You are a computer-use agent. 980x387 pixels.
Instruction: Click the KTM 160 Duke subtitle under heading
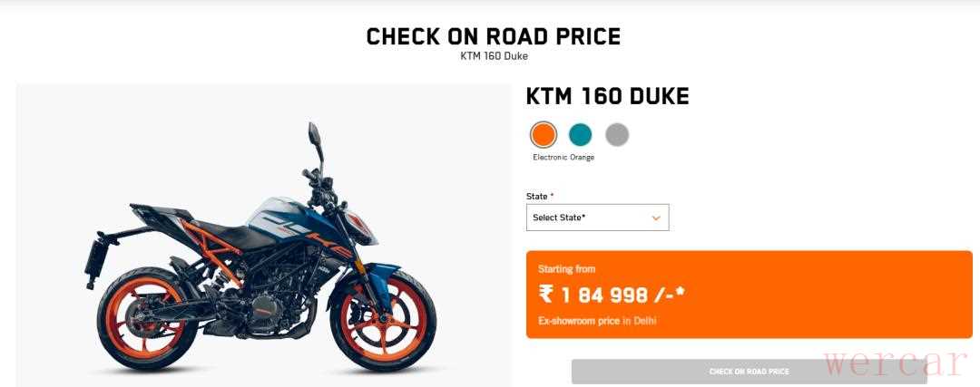tap(494, 56)
